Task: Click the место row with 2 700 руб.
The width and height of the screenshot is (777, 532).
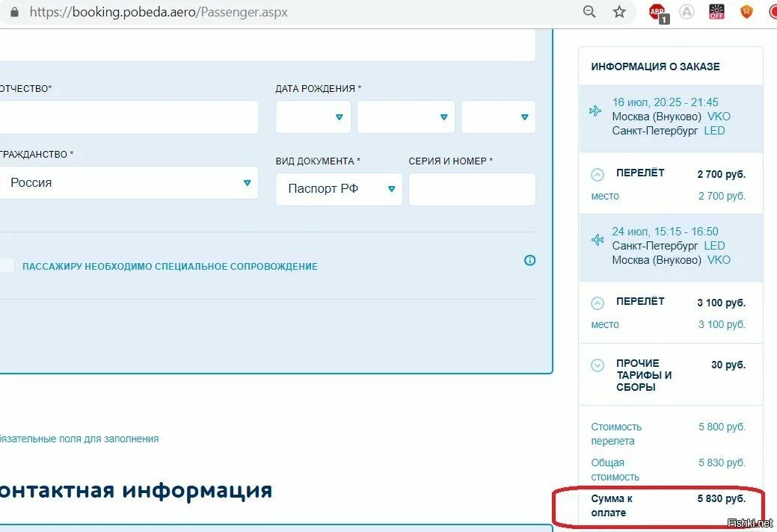Action: [x=668, y=196]
